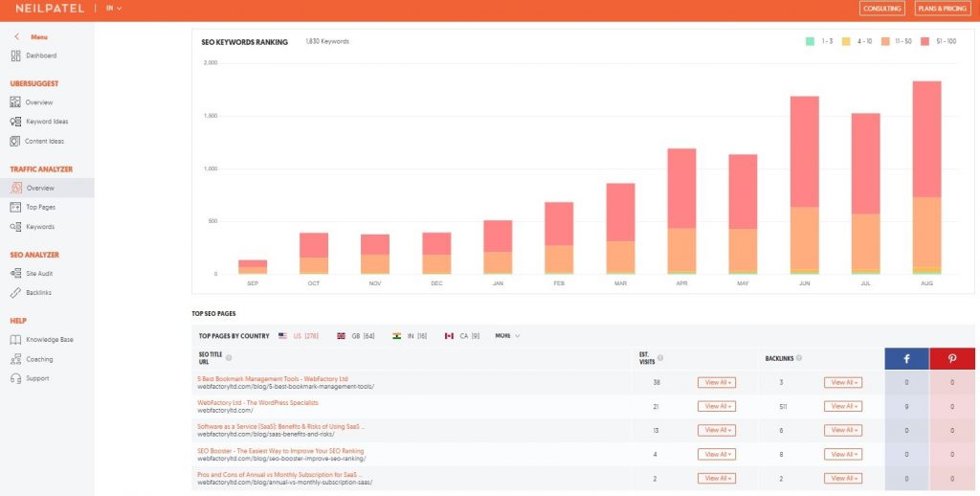Viewport: 980px width, 496px height.
Task: Open visits View All for Annual vs Monthly row
Action: tap(716, 479)
